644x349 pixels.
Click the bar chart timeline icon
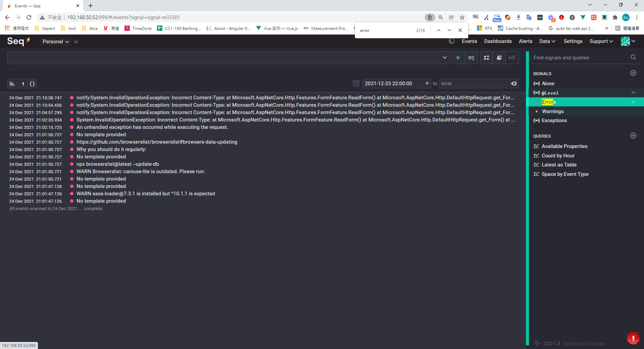pos(12,84)
